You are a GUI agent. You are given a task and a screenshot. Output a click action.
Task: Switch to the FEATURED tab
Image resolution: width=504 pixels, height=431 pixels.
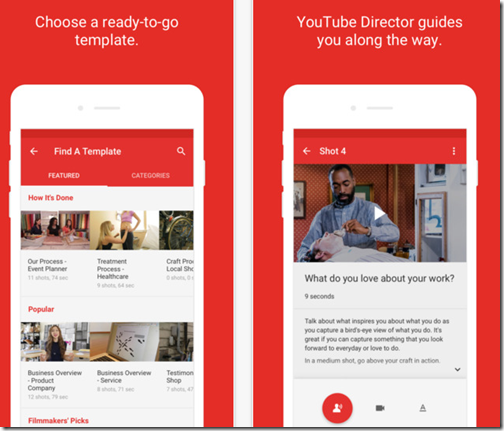point(64,175)
